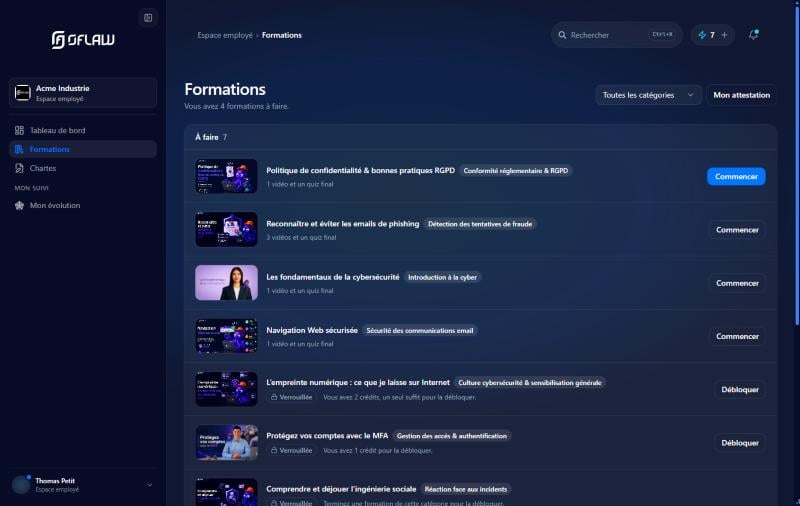
Task: Select Formations in the sidebar
Action: 83,149
